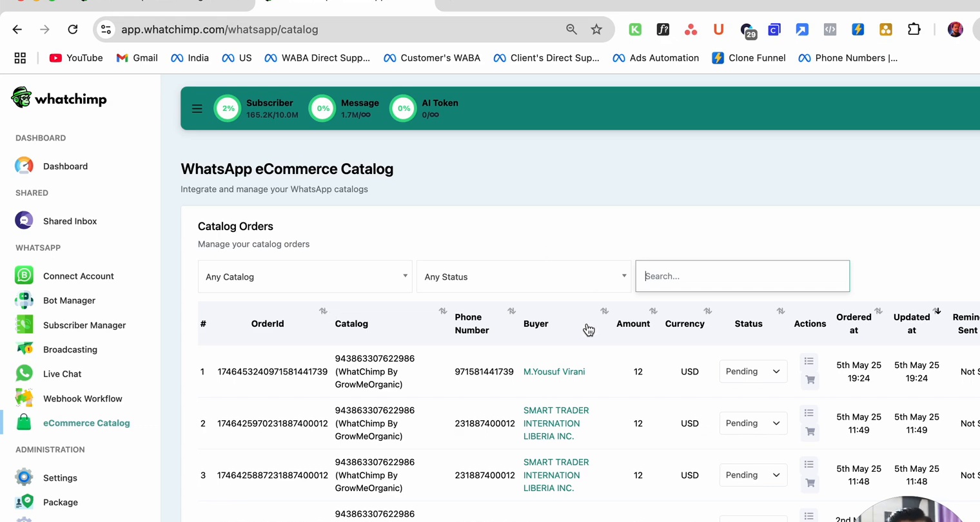Select eCommerce Catalog in sidebar
The width and height of the screenshot is (980, 522).
tap(72, 423)
